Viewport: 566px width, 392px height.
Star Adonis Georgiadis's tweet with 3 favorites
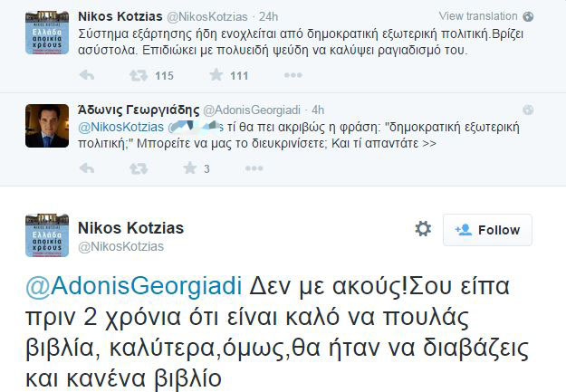click(x=190, y=168)
